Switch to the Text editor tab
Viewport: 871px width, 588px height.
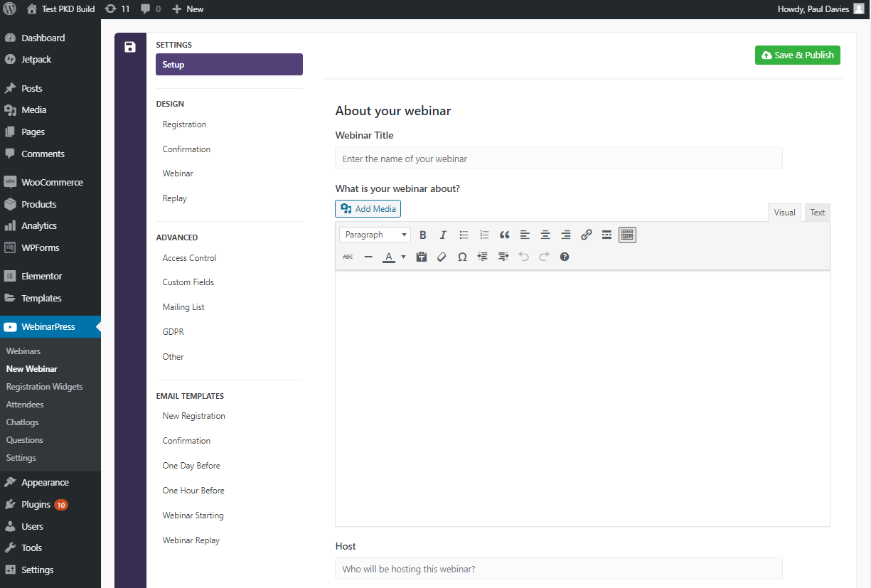click(x=818, y=213)
